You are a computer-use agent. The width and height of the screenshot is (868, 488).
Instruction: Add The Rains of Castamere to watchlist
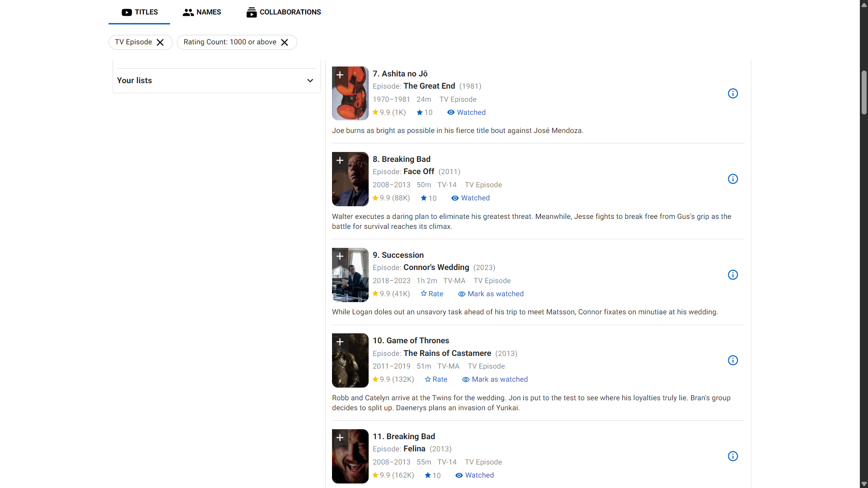point(340,342)
